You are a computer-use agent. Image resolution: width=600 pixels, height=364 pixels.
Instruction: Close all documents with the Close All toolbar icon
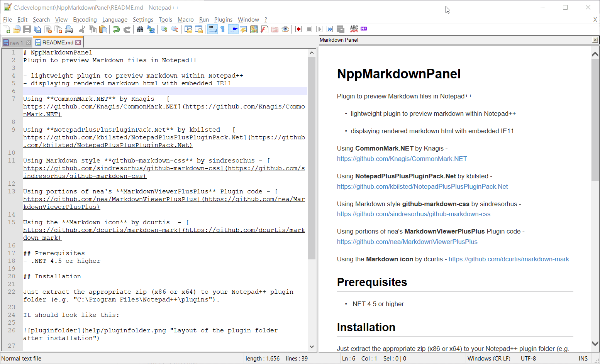58,29
